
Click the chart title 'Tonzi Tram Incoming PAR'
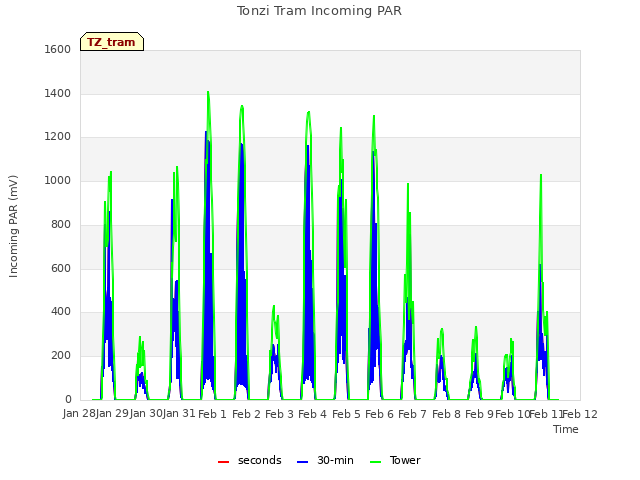(x=319, y=11)
